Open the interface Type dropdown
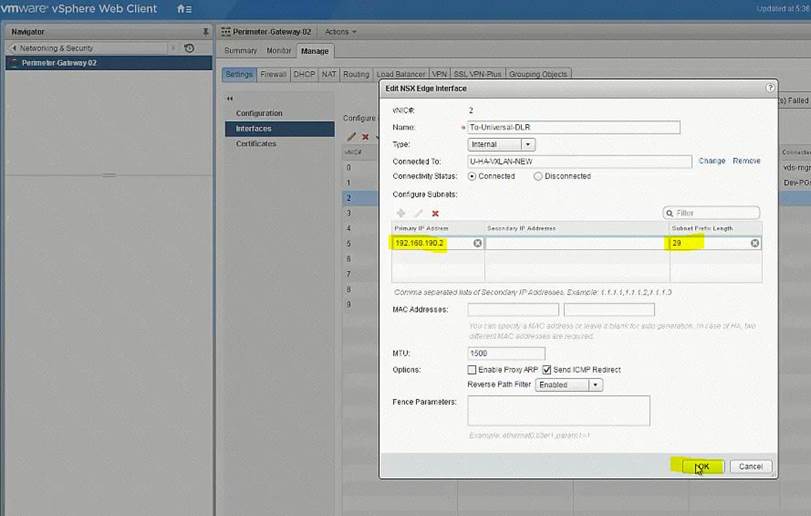 click(x=528, y=145)
